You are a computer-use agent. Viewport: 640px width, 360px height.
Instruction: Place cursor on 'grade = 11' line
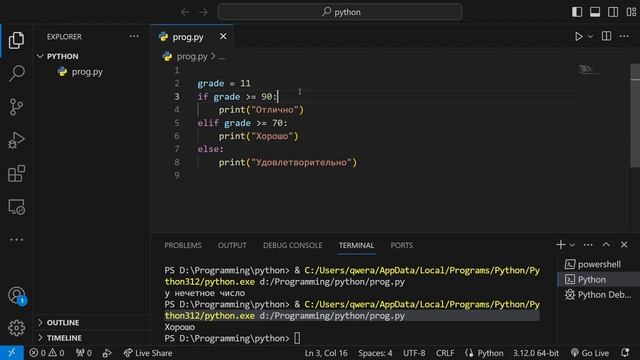point(224,83)
